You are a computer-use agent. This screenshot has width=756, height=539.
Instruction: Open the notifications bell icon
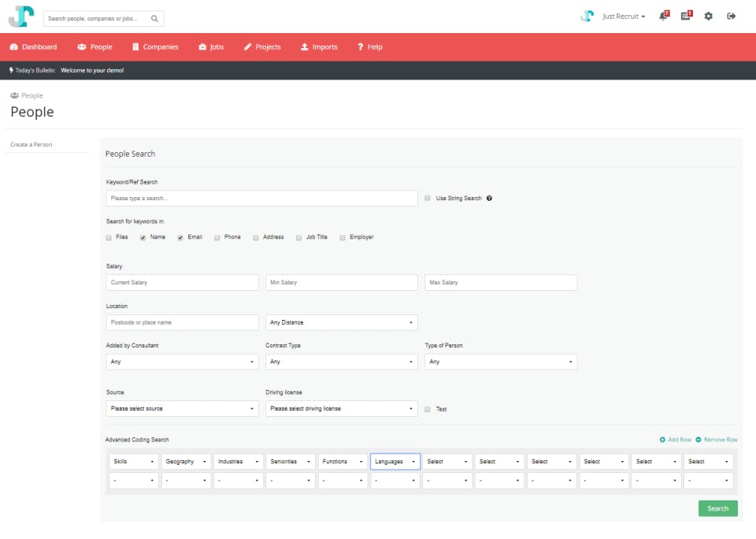point(664,16)
